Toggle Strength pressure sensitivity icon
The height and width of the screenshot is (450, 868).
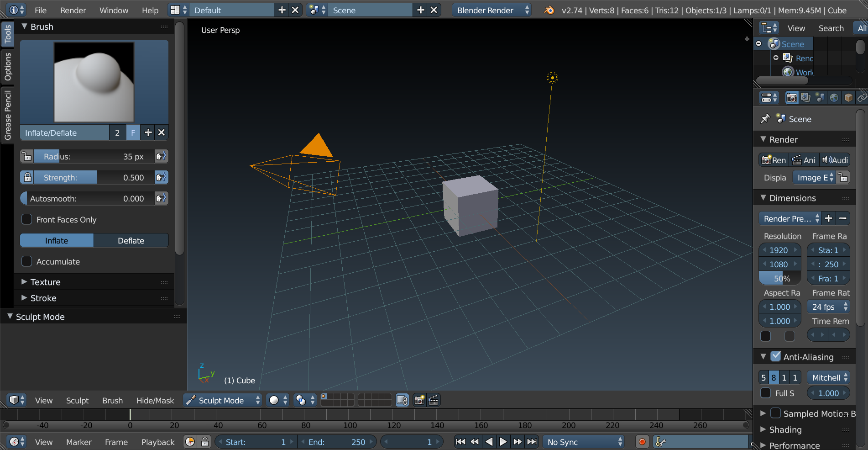pyautogui.click(x=161, y=177)
